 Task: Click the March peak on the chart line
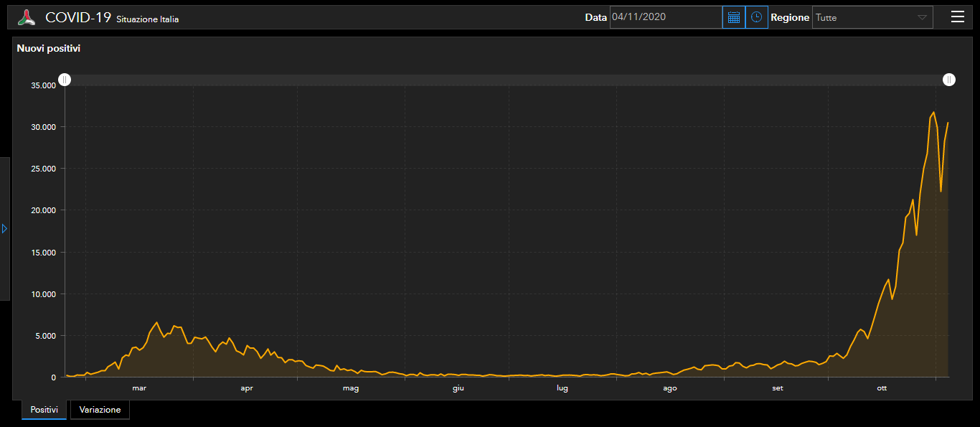click(157, 323)
